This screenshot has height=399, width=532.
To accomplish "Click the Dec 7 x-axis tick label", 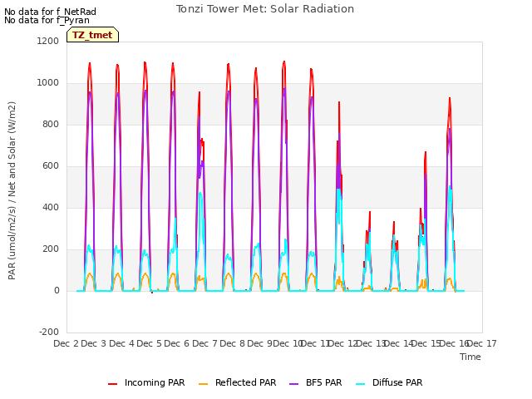I will (x=204, y=343).
